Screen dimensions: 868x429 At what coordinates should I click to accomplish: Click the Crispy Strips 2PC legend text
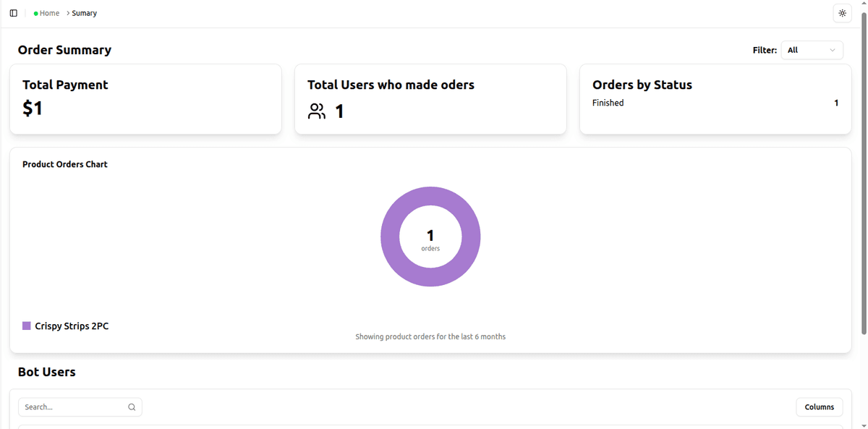(72, 326)
